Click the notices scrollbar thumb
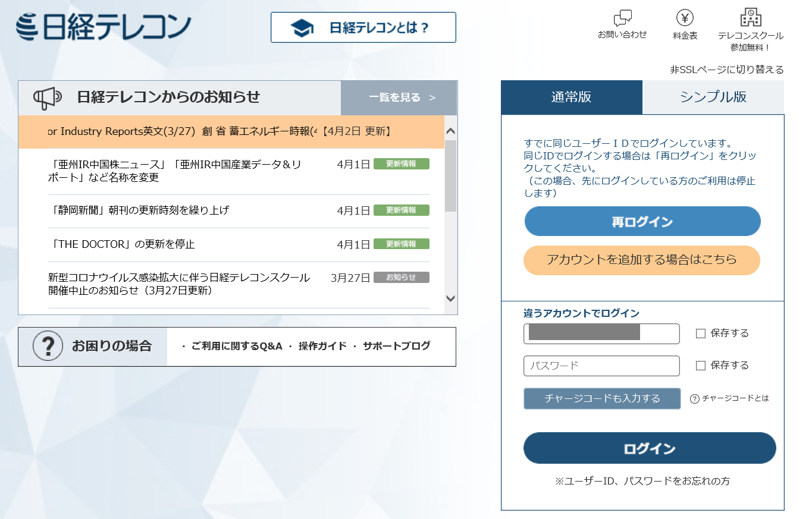812x519 pixels. click(450, 176)
